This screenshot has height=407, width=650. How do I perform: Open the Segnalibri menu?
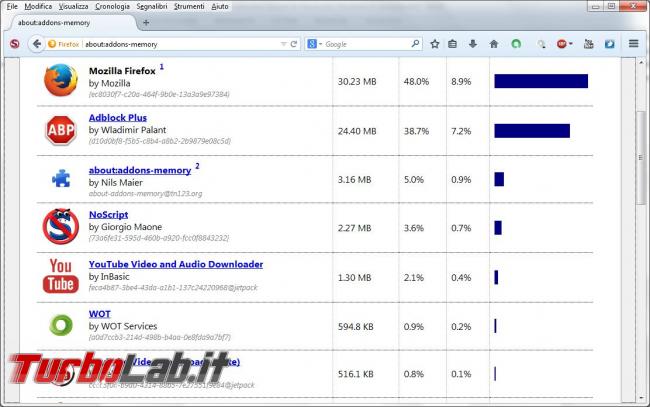[x=152, y=6]
